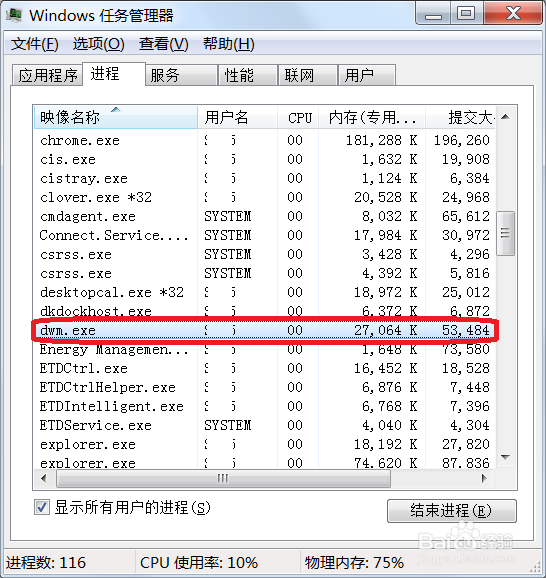Click memory value 27,064 K

(x=386, y=330)
